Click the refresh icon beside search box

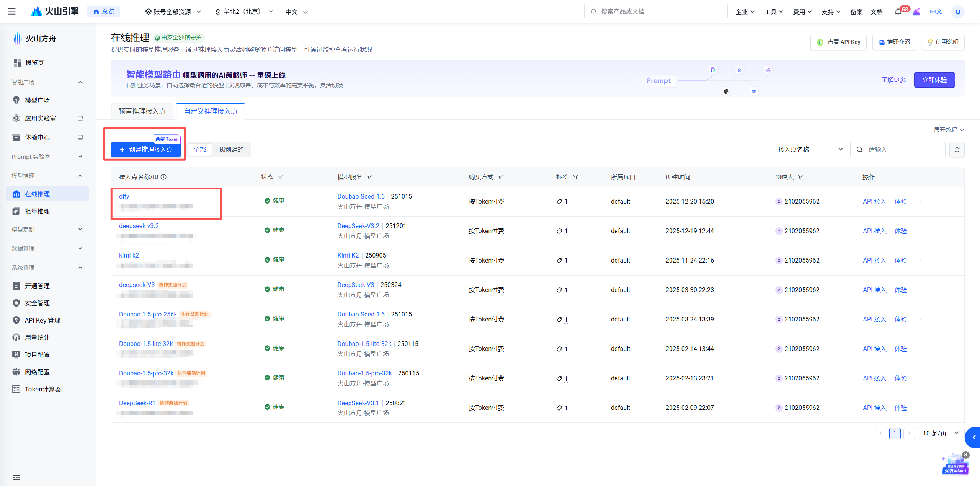pos(957,150)
